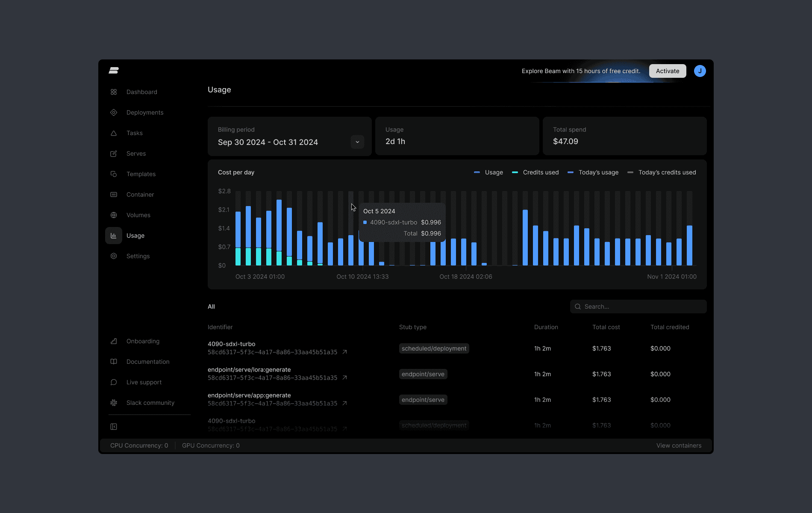The height and width of the screenshot is (513, 812).
Task: Open the Live support link
Action: click(144, 382)
